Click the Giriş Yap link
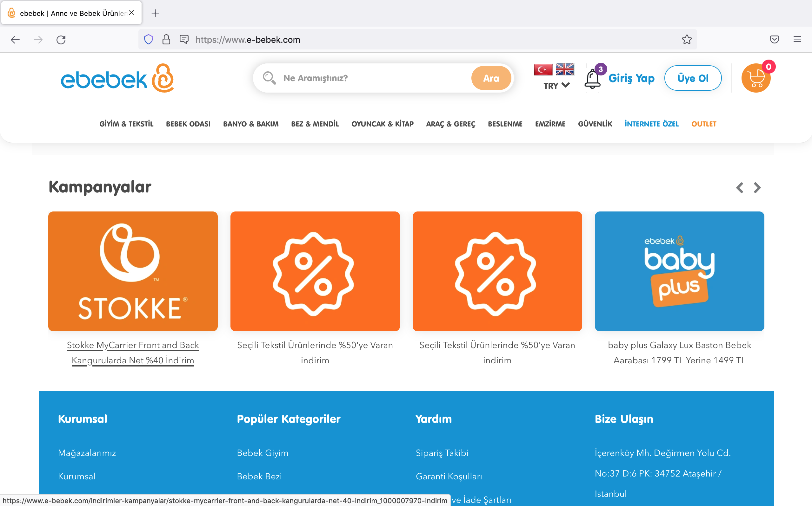812x506 pixels. pyautogui.click(x=631, y=78)
